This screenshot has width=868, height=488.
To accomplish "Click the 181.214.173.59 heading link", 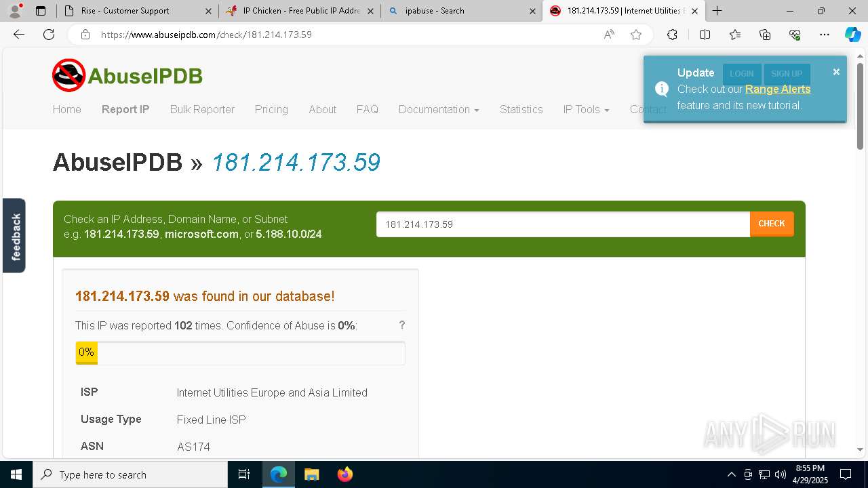I will point(296,163).
